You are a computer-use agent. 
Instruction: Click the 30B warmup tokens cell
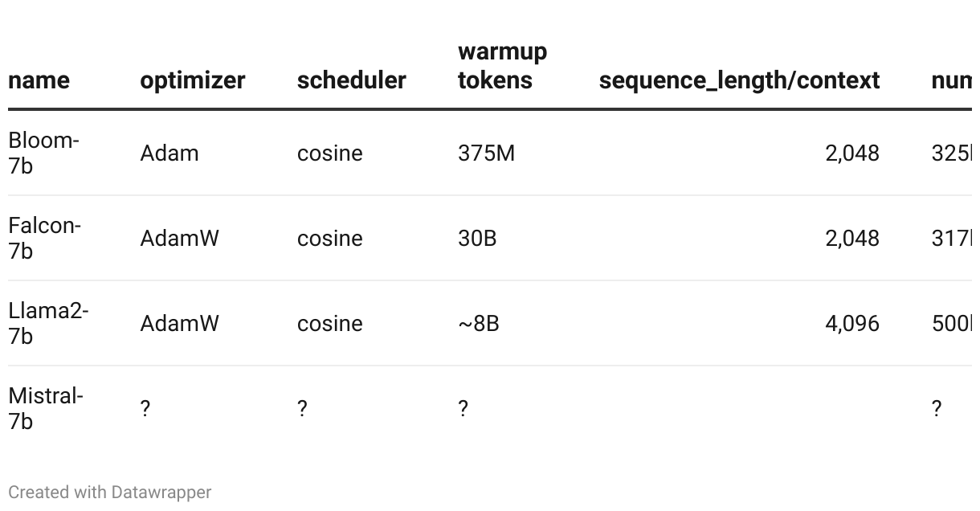477,239
